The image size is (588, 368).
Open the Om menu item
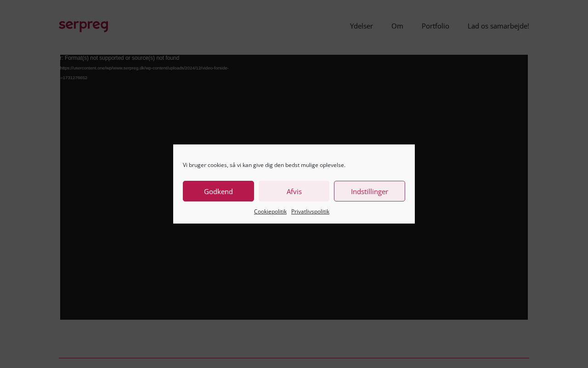[x=397, y=26]
